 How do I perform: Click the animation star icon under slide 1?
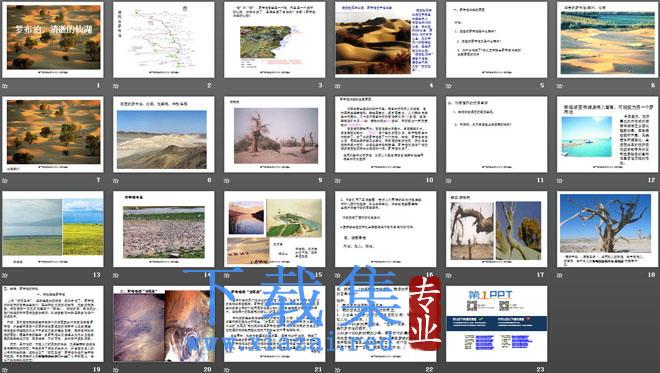coord(5,85)
